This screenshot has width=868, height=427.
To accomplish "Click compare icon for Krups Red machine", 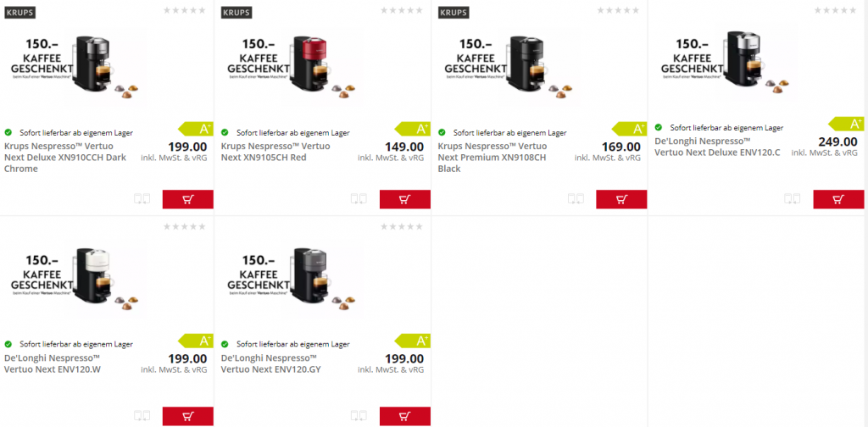I will pos(359,198).
